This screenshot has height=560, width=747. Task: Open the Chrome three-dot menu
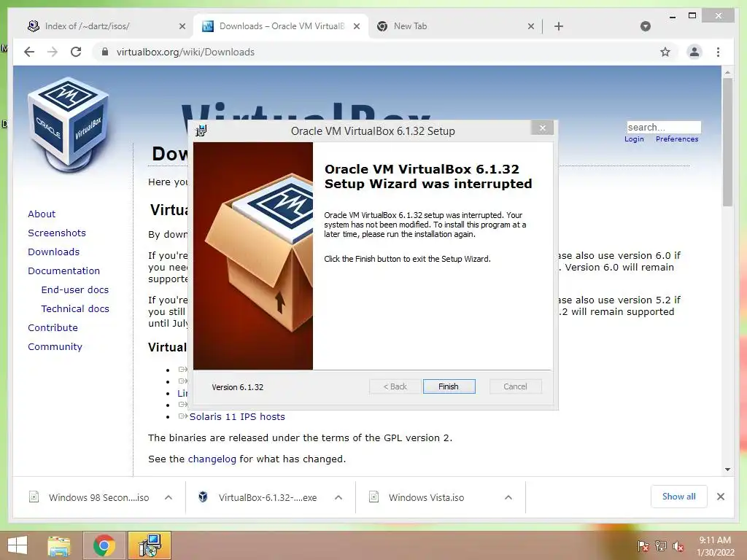click(718, 52)
